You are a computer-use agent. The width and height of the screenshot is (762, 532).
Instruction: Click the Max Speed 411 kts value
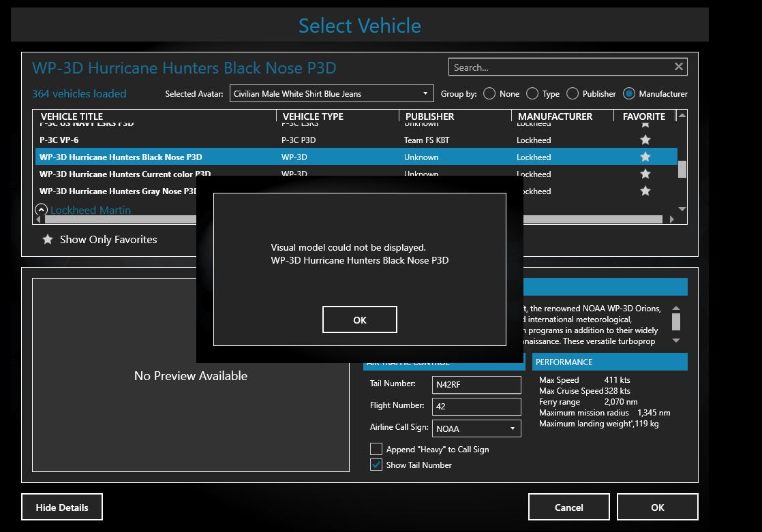[618, 380]
